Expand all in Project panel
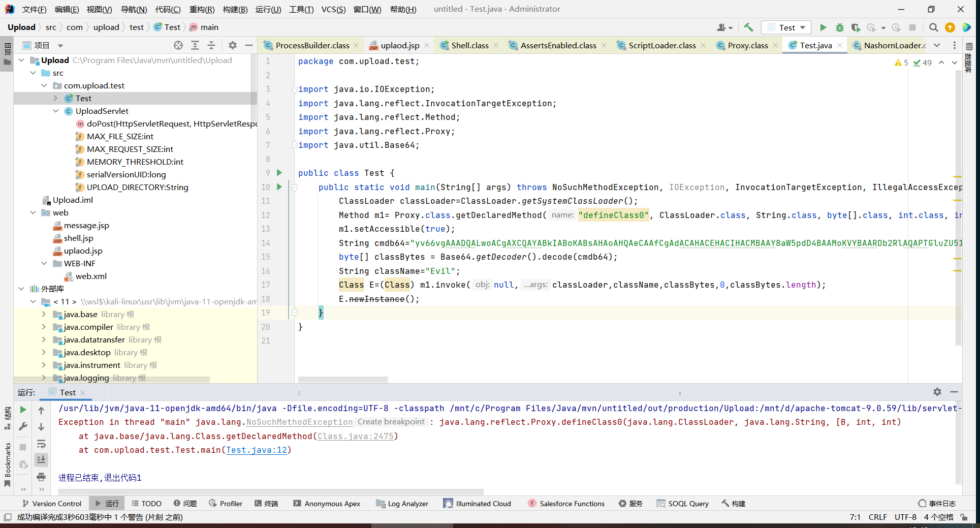980x528 pixels. pyautogui.click(x=195, y=45)
